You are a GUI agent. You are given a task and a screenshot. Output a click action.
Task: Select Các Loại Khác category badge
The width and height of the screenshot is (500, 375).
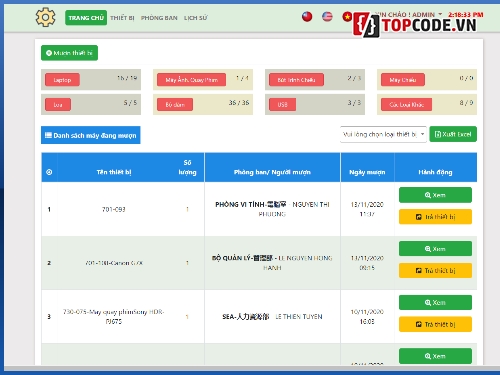406,104
